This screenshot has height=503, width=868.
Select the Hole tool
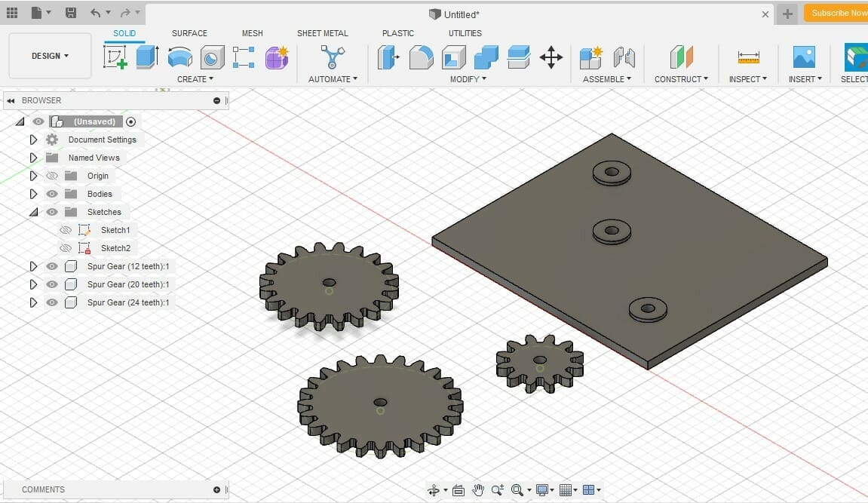pos(212,57)
